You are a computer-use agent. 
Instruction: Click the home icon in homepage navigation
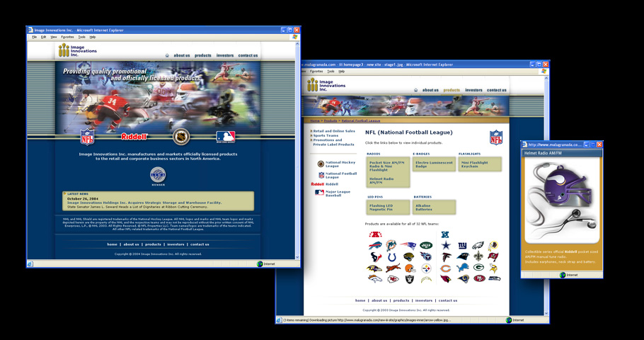pos(167,55)
